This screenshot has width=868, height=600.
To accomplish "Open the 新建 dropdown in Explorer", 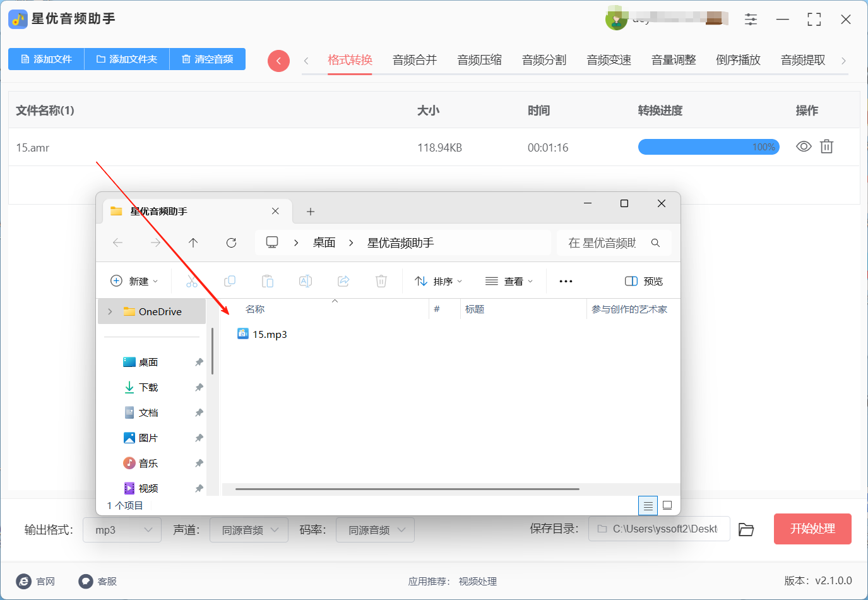I will coord(134,281).
